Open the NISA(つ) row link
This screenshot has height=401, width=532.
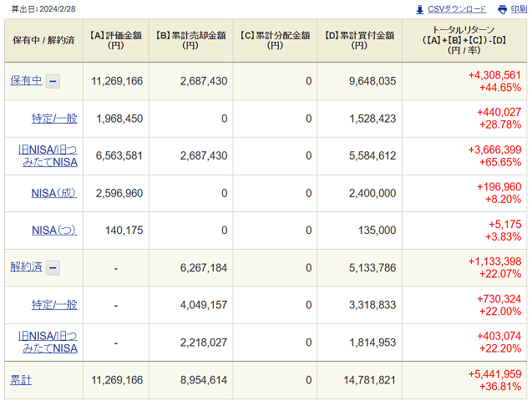point(54,231)
